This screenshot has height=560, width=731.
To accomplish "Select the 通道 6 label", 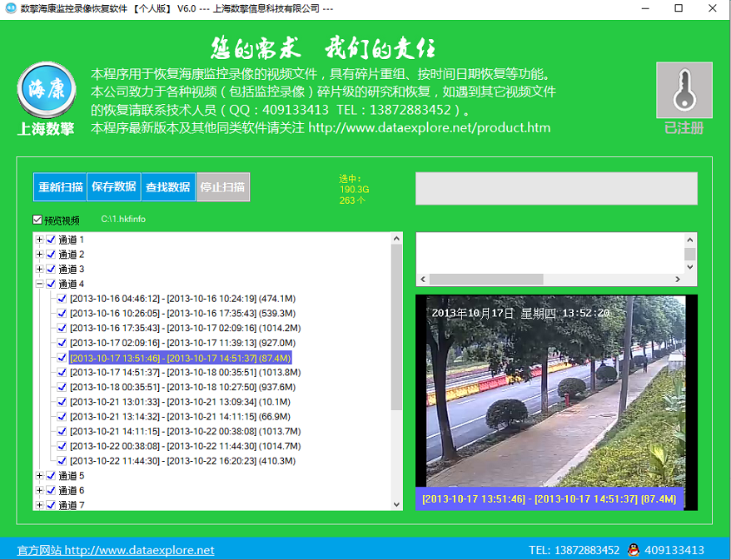I will pos(72,491).
